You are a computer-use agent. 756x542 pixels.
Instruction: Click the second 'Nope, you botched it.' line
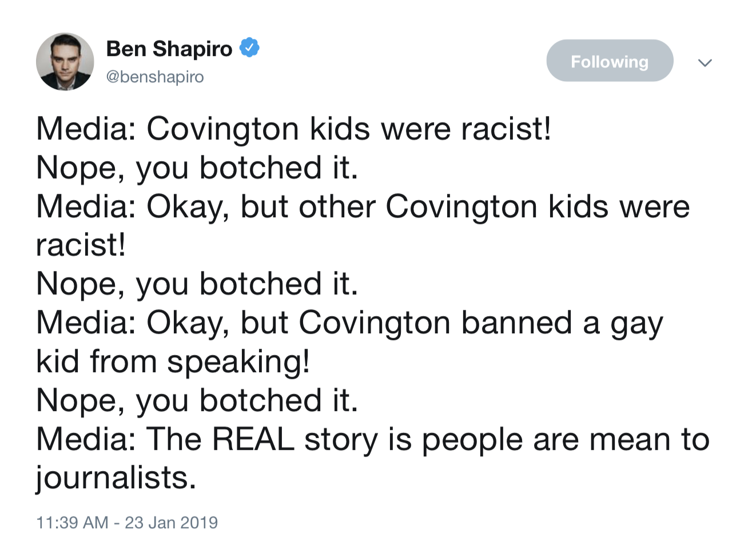point(197,284)
